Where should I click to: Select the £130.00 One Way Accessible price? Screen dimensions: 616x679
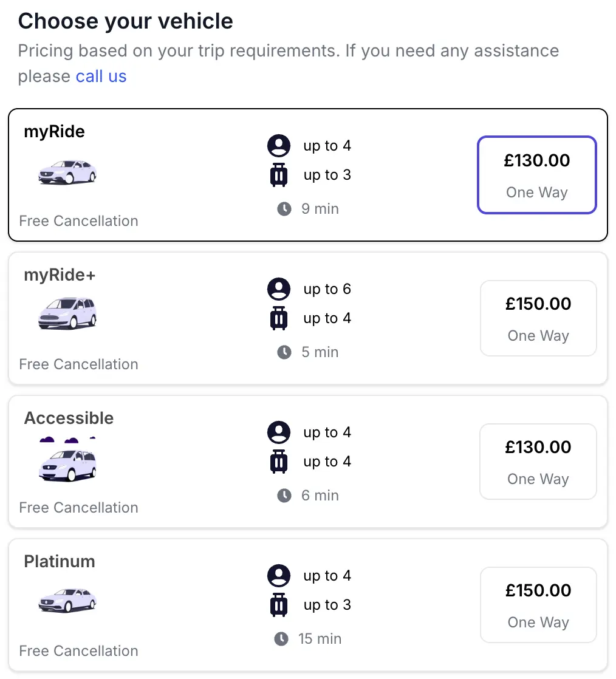(x=538, y=462)
